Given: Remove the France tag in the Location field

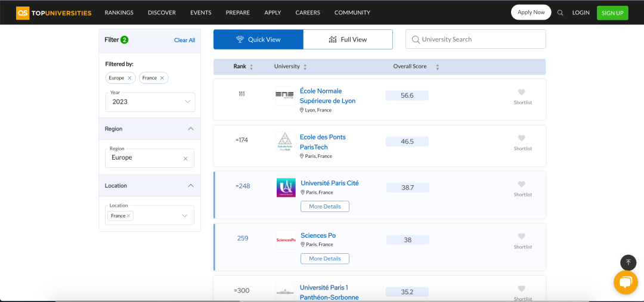Looking at the screenshot, I should point(129,216).
